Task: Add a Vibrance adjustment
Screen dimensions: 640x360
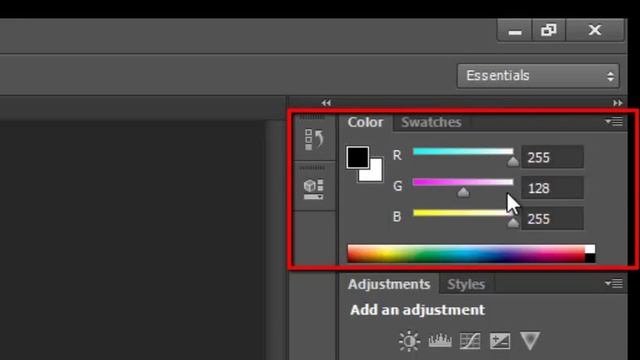Action: tap(530, 340)
